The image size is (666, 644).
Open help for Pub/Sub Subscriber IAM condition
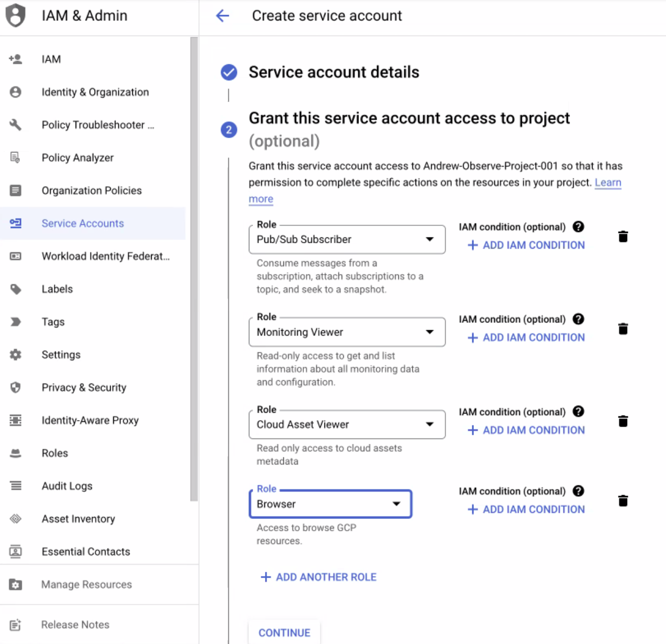coord(579,227)
